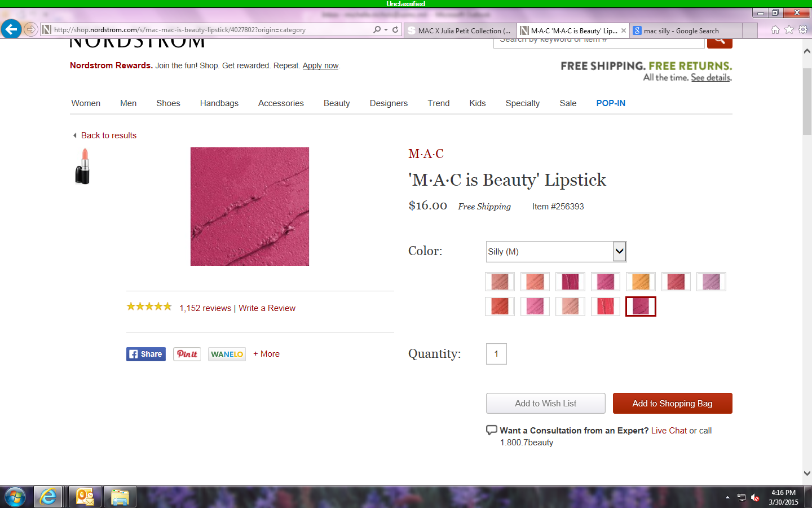
Task: Click the Wanelo share button
Action: click(x=227, y=354)
